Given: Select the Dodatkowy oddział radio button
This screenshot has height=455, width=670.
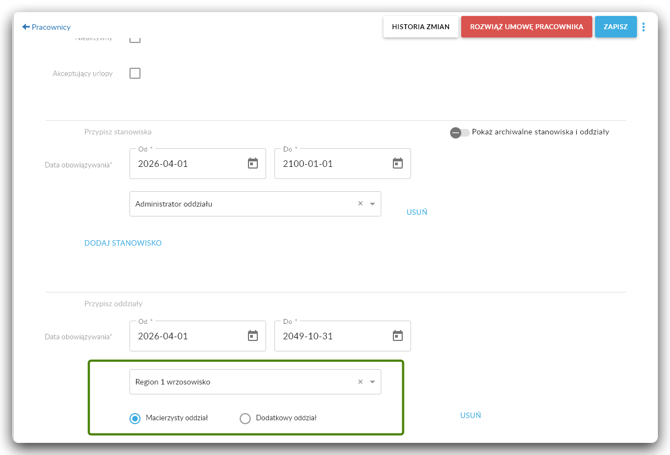Looking at the screenshot, I should (x=245, y=418).
